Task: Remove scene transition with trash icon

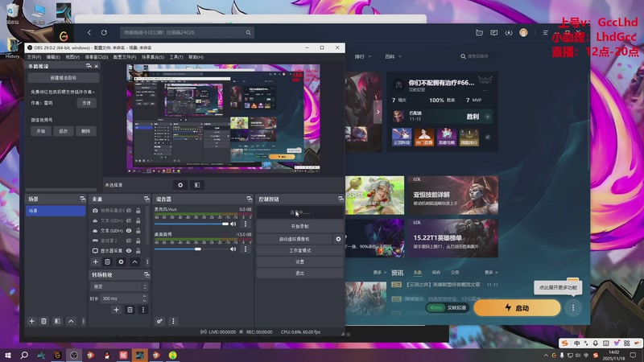Action: (130, 310)
